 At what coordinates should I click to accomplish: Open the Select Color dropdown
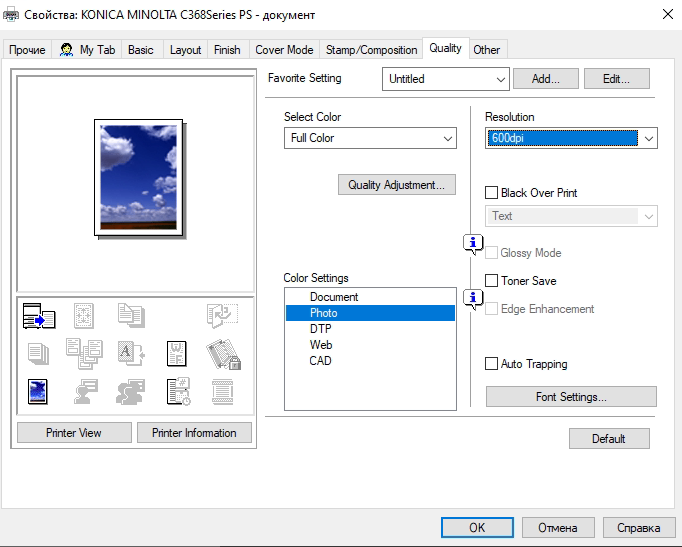(x=370, y=138)
